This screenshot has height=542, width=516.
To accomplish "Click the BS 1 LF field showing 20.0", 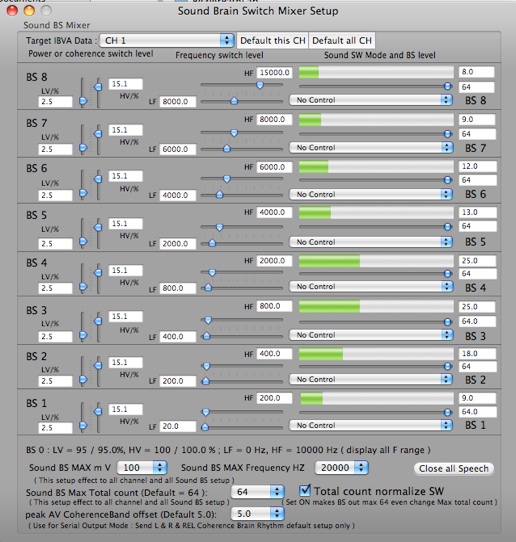I will (x=178, y=426).
